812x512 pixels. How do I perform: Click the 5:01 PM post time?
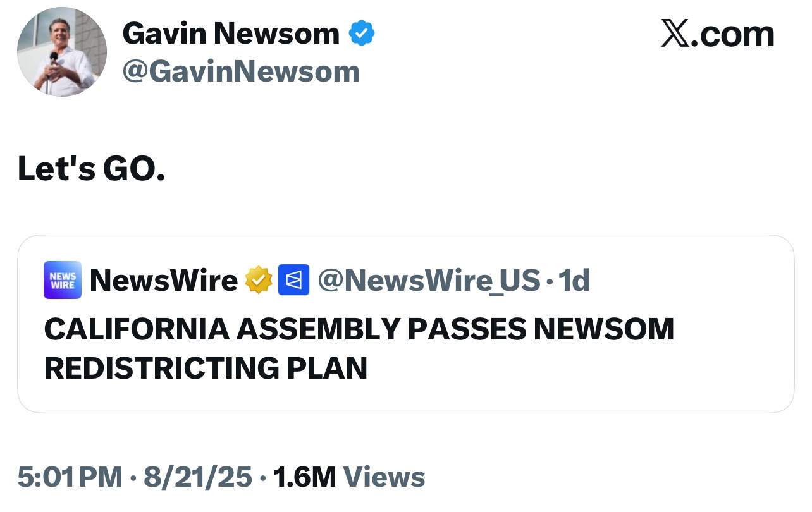click(70, 477)
